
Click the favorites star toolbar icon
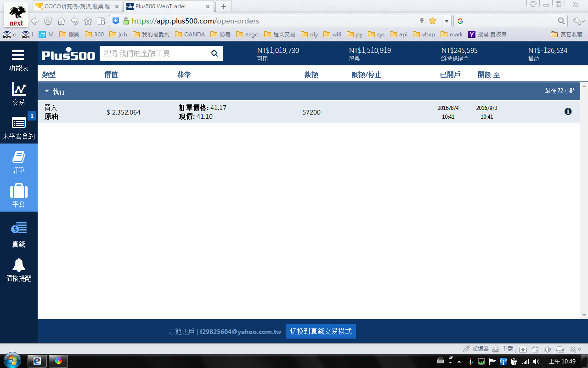tap(88, 21)
